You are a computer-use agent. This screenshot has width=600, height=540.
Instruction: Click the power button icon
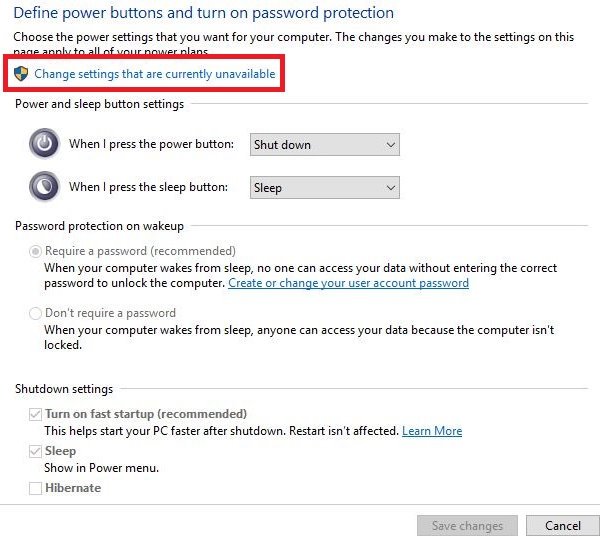(x=44, y=144)
